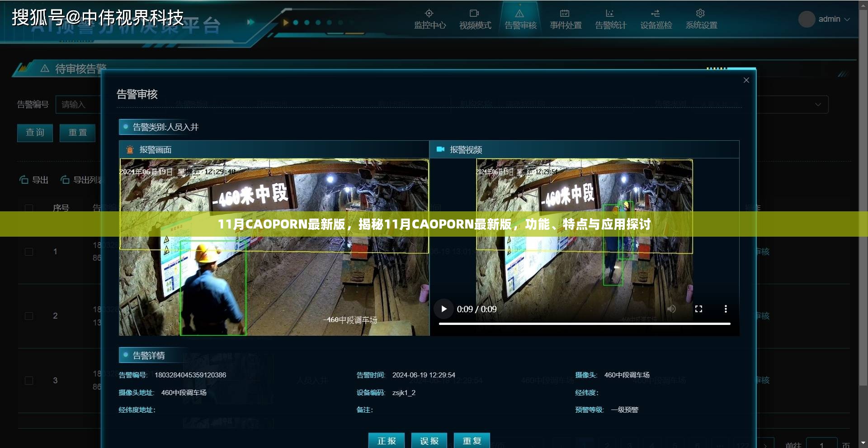Open the video more options menu
868x448 pixels.
pyautogui.click(x=726, y=309)
